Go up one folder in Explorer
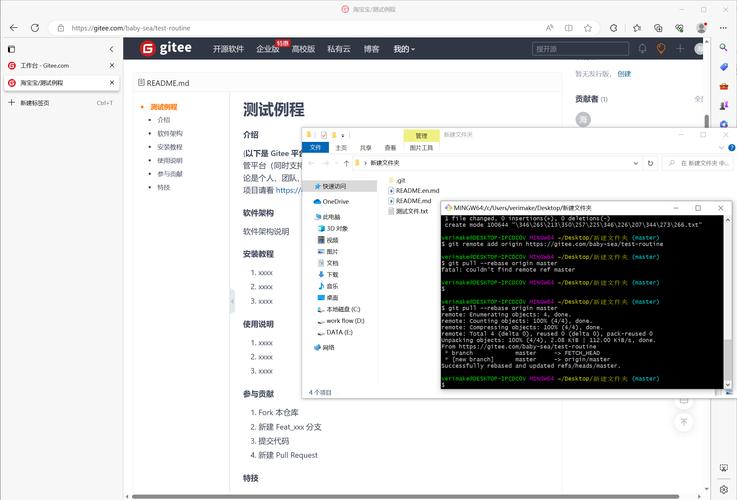 coord(346,163)
